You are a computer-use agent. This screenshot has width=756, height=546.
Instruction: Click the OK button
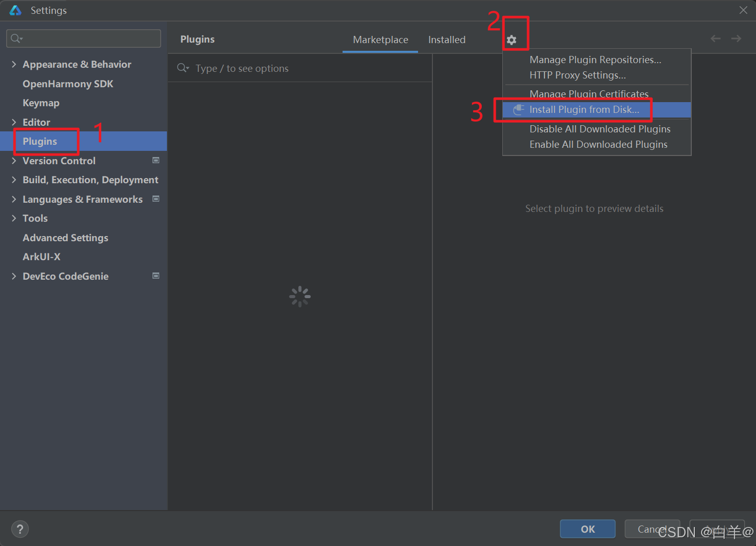tap(587, 529)
